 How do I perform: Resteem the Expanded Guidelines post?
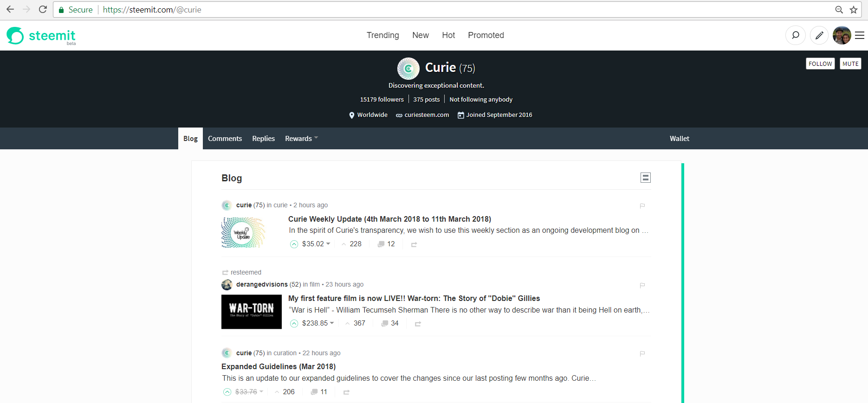click(346, 392)
